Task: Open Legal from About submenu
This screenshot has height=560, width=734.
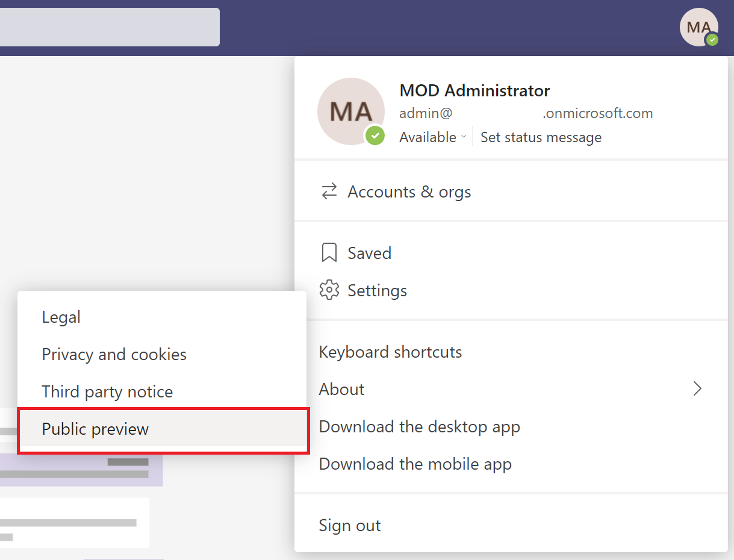Action: point(162,317)
